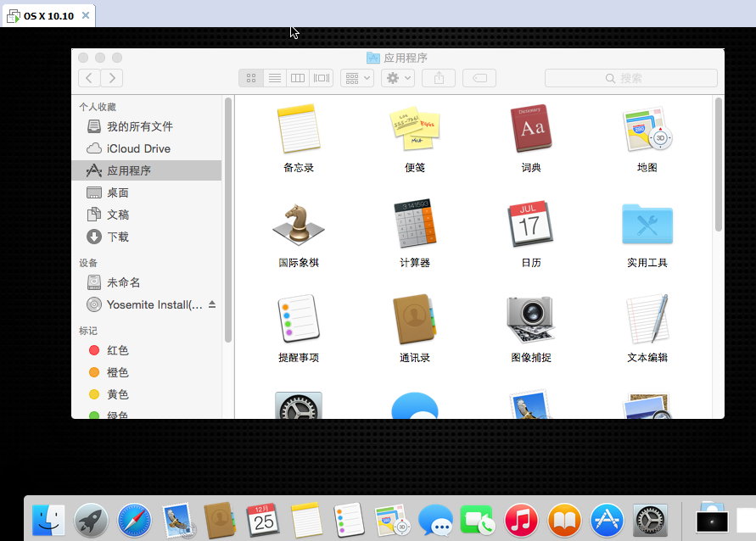Viewport: 756px width, 541px height.
Task: Choose the 红色 red tag
Action: [x=147, y=350]
